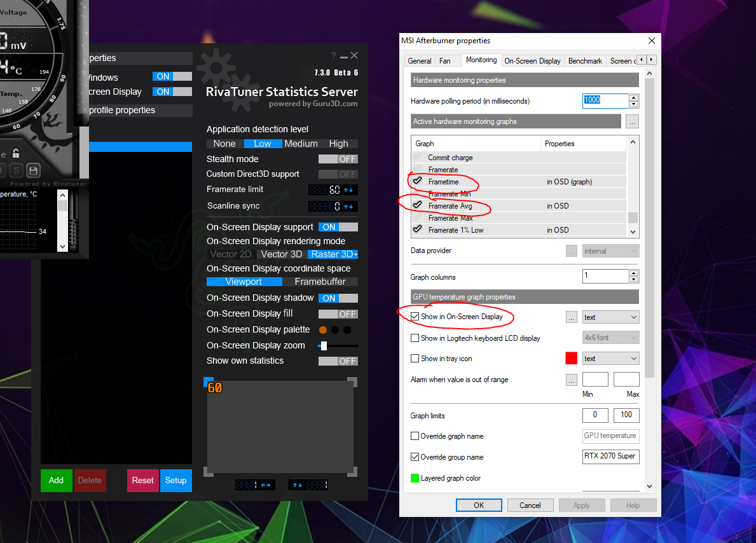Switch to the On-Screen Display tab

532,61
